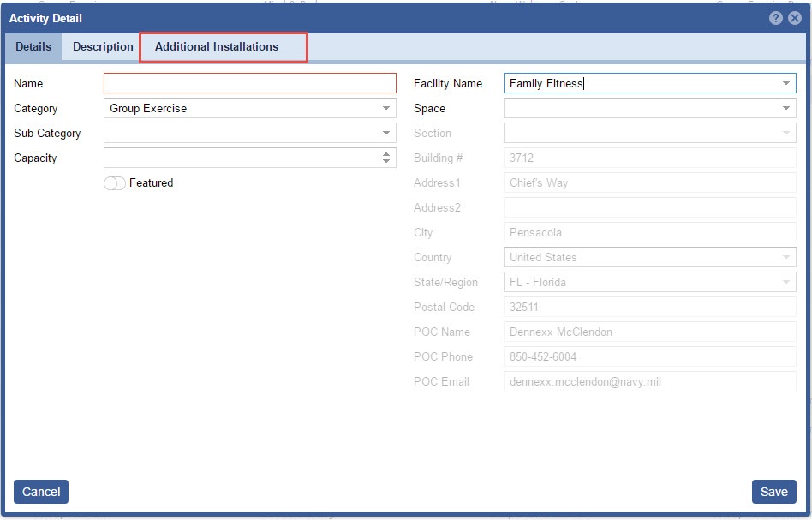
Task: Click inside the Capacity input field
Action: pyautogui.click(x=240, y=158)
